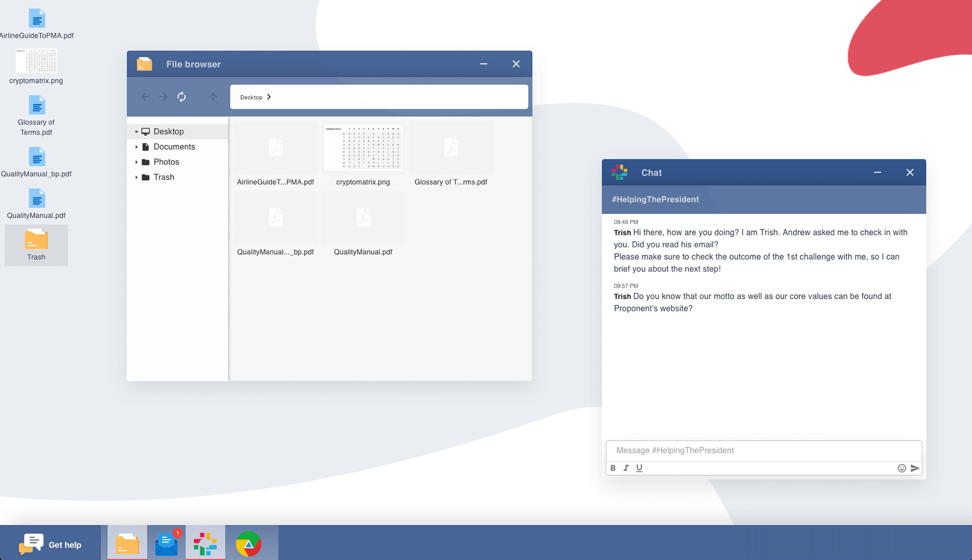
Task: Select the #HelpingThePresident channel header
Action: click(655, 200)
